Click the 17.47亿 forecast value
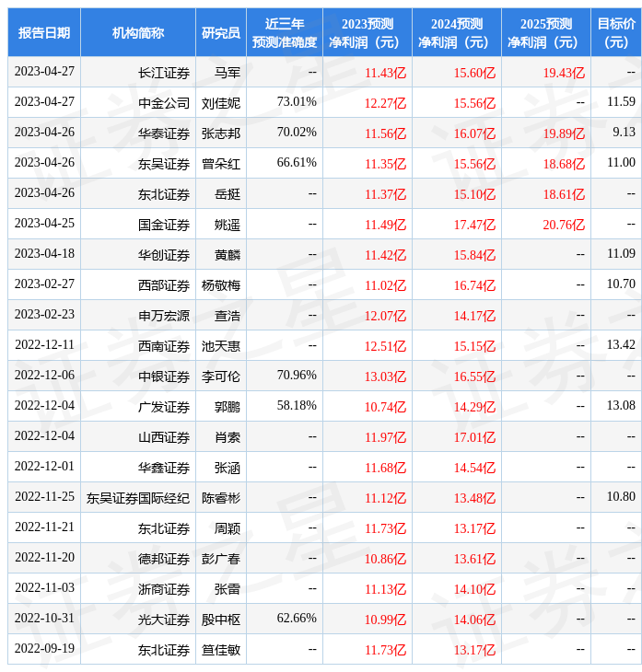The height and width of the screenshot is (672, 642). point(474,225)
